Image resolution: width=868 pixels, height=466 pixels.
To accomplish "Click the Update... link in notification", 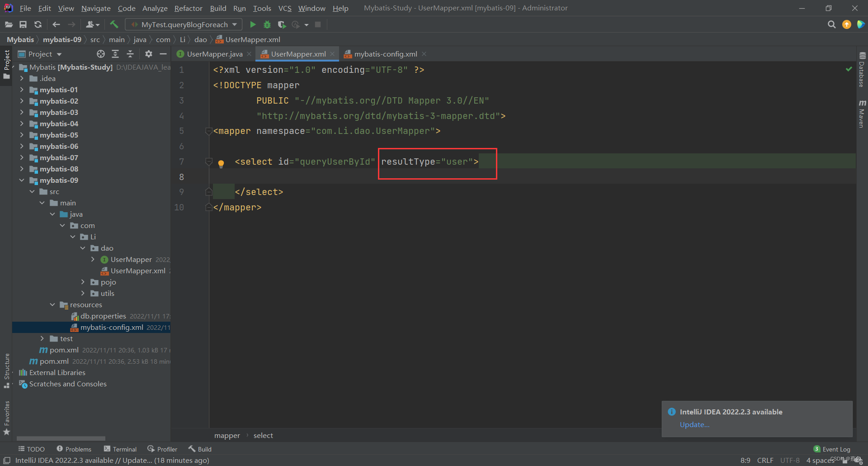I will (x=694, y=424).
